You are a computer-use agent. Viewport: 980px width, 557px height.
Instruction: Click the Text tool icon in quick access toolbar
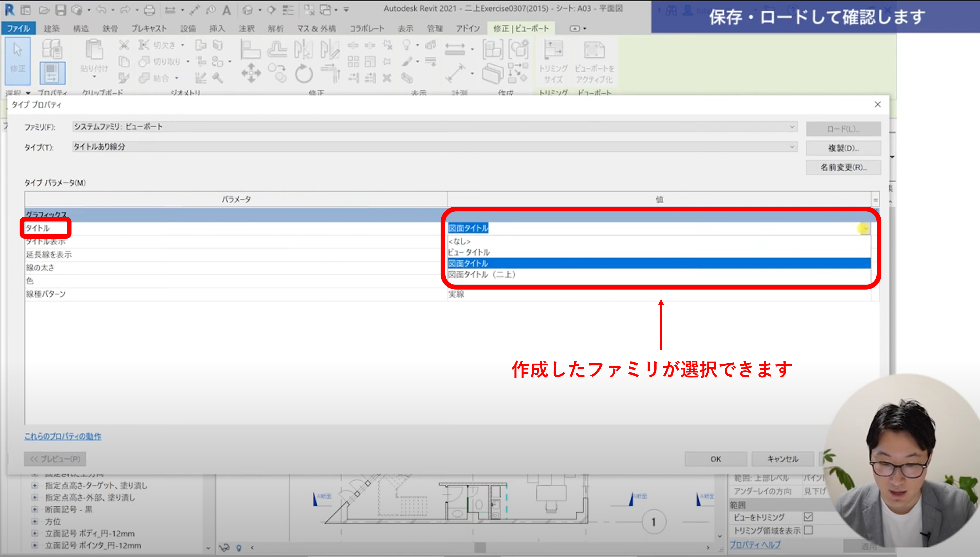coord(227,10)
